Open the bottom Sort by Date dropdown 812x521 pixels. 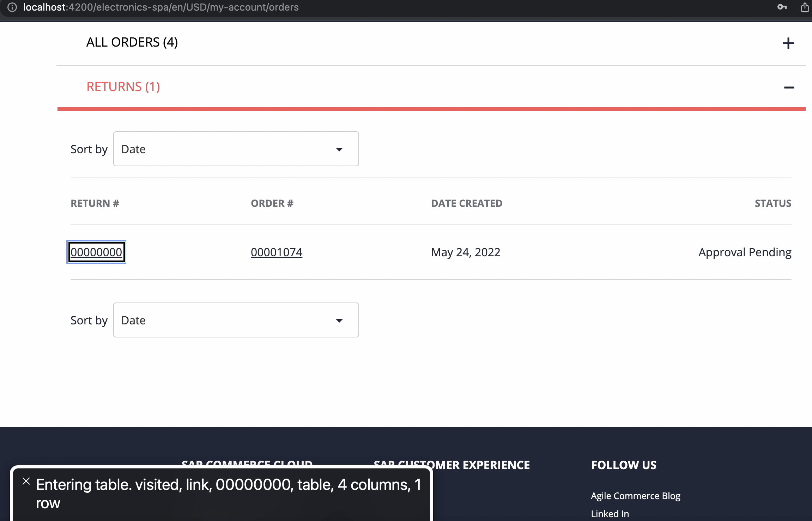coord(236,320)
